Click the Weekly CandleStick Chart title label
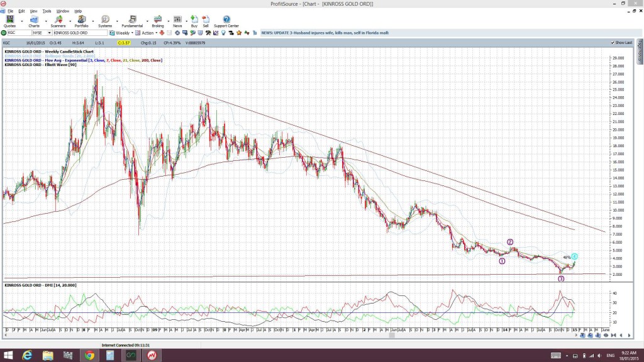Screen dimensions: 644x362 [x=49, y=52]
